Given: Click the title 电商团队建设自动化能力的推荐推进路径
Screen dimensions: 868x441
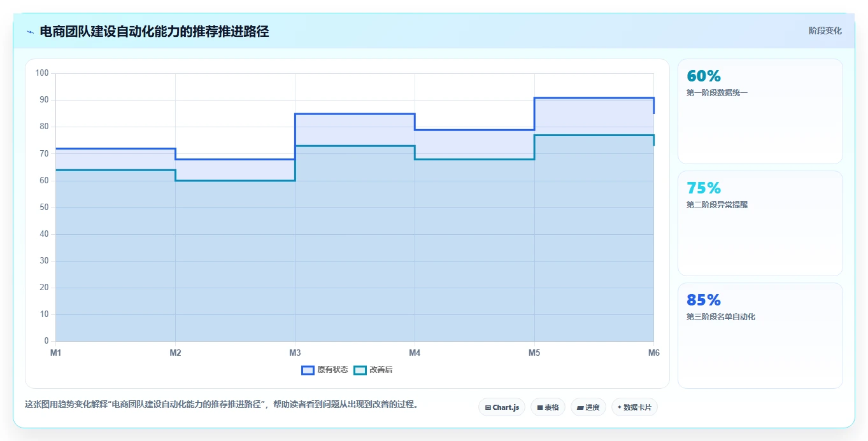Looking at the screenshot, I should (x=154, y=32).
